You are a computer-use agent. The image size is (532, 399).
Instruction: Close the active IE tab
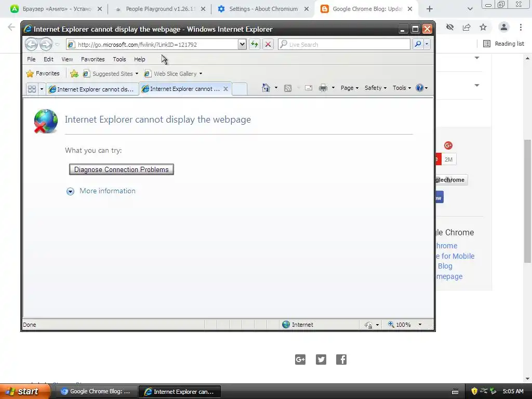225,88
